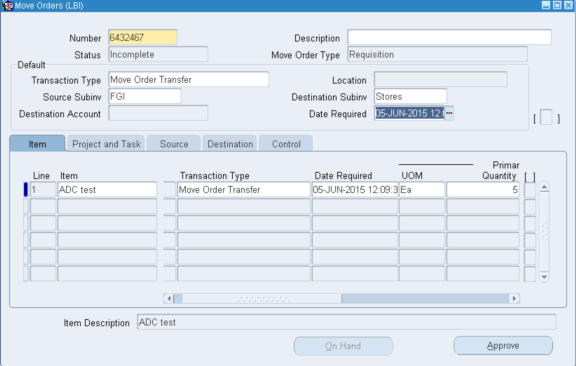Click line 1 Date Required cell

pos(355,190)
